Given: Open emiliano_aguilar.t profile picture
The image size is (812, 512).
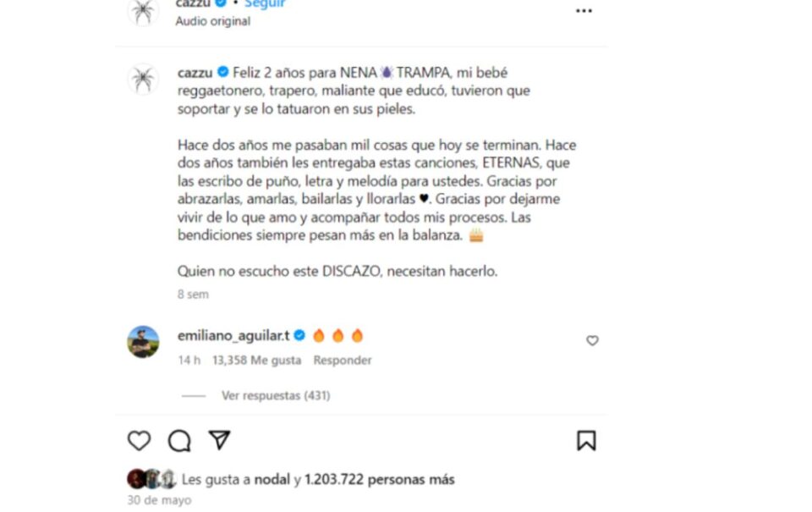Looking at the screenshot, I should click(x=144, y=342).
